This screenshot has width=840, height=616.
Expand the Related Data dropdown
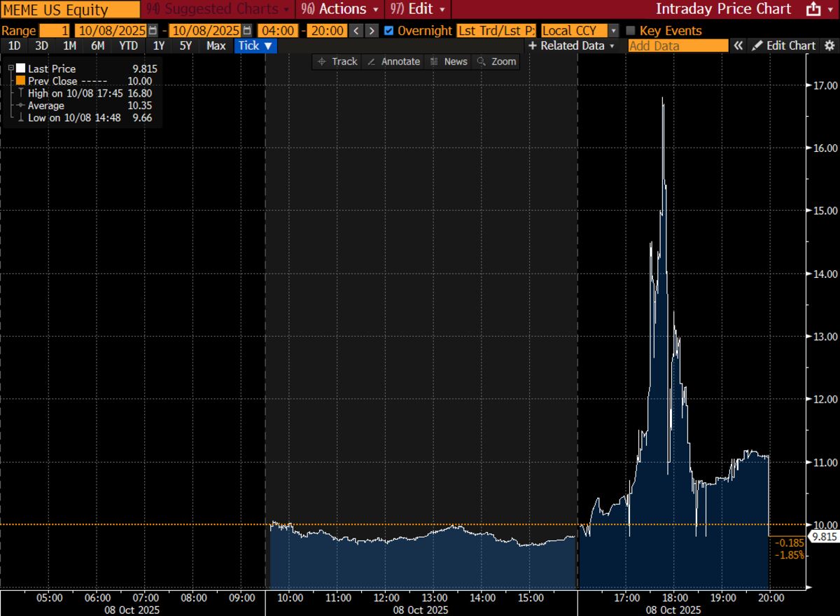(x=571, y=45)
